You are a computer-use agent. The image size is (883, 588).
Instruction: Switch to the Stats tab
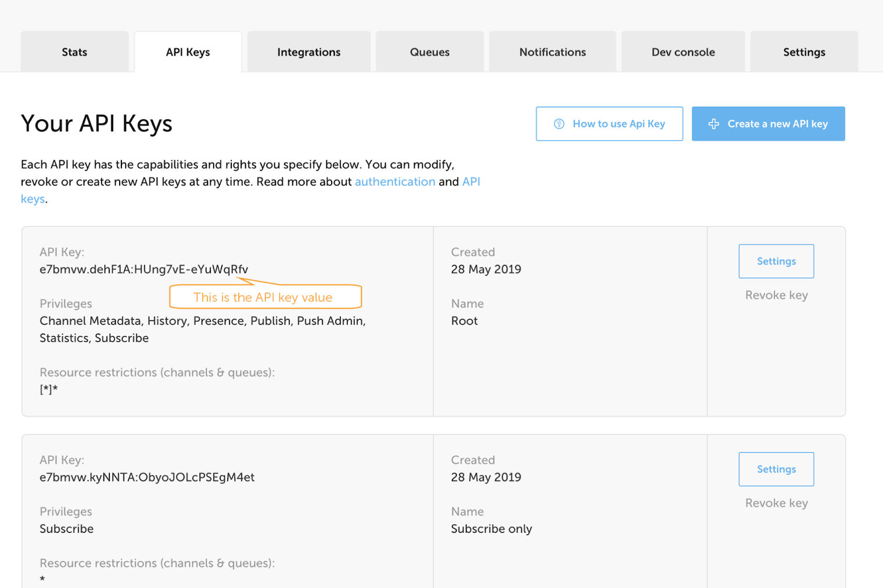point(74,52)
